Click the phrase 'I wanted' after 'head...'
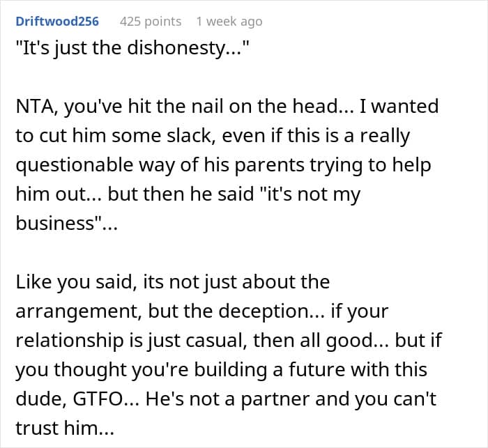This screenshot has height=448, width=488. pos(399,106)
